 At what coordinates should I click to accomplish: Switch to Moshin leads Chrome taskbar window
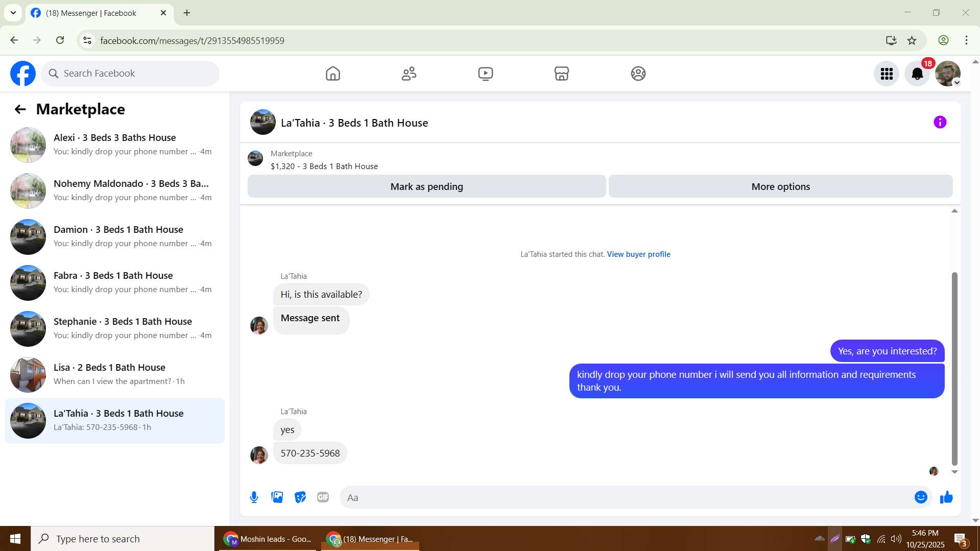point(268,539)
